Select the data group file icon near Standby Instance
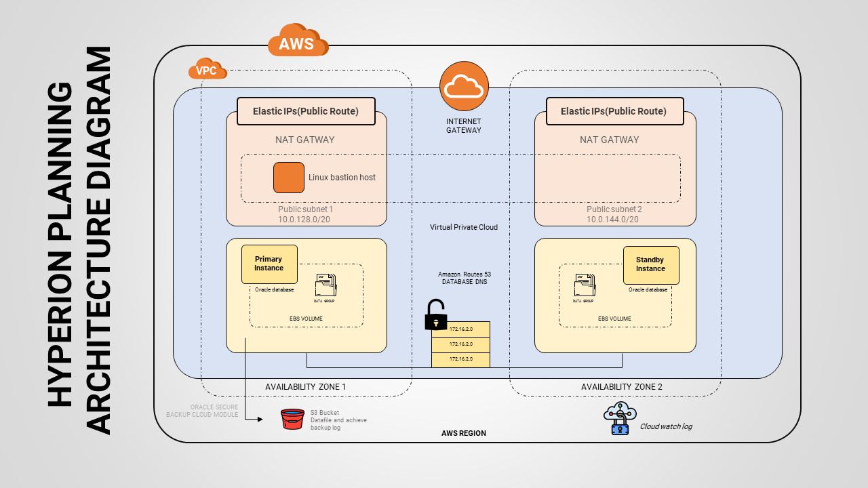The image size is (868, 488). (x=584, y=285)
